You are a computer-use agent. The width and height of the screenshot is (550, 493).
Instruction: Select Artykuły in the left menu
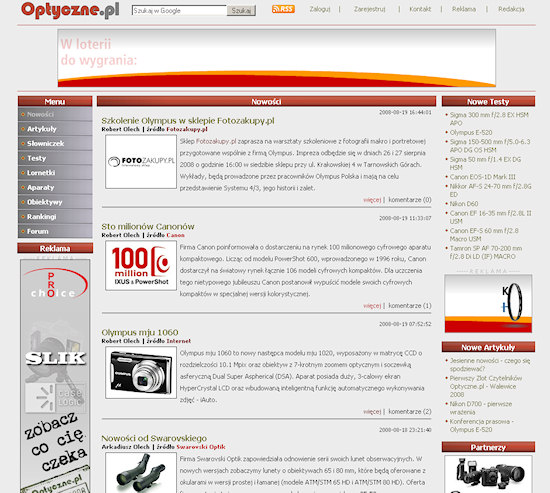coord(55,129)
